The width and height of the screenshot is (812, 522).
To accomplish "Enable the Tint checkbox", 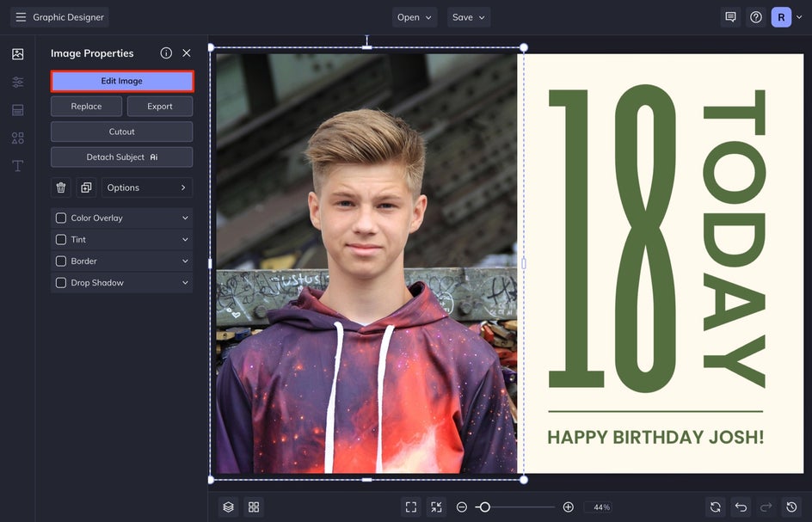I will (x=61, y=239).
